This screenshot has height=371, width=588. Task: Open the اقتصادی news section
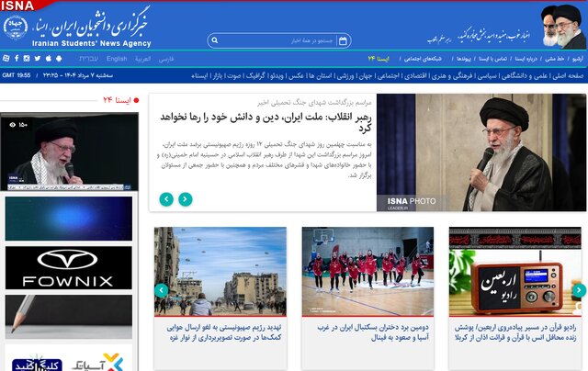(415, 76)
